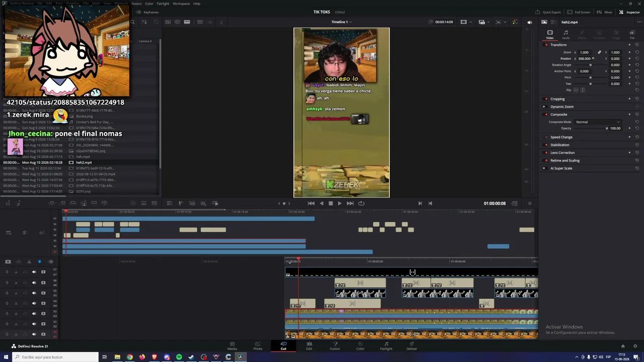
Task: Toggle the Speed Change switch
Action: click(546, 137)
